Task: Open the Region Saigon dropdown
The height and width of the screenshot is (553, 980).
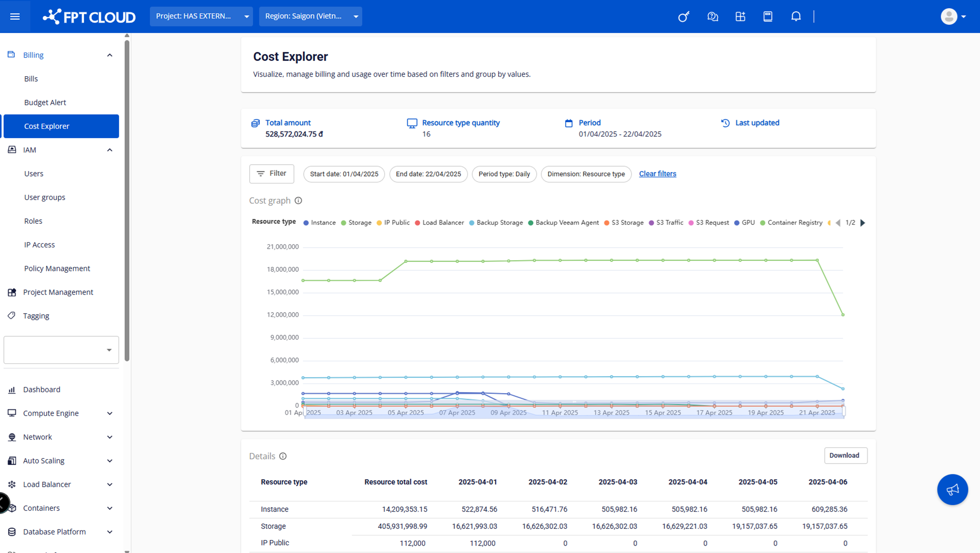Action: point(310,16)
